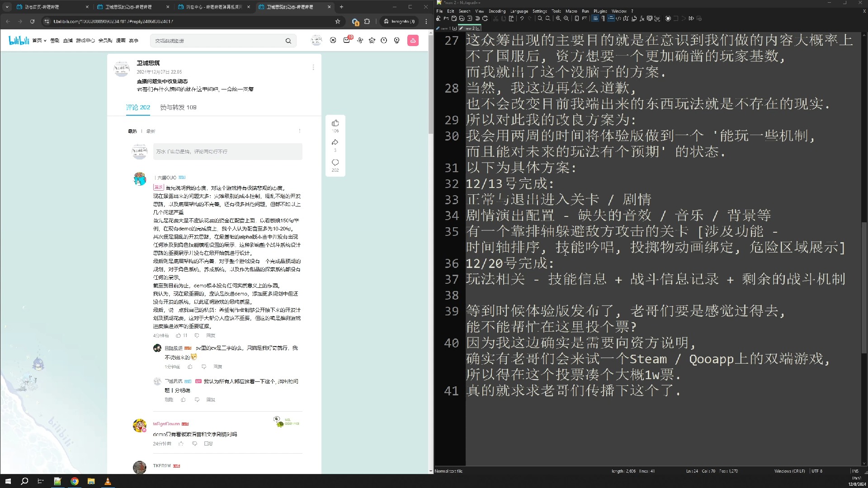Like the post with thumbs-up icon showing 106
This screenshot has height=488, width=868.
[335, 123]
